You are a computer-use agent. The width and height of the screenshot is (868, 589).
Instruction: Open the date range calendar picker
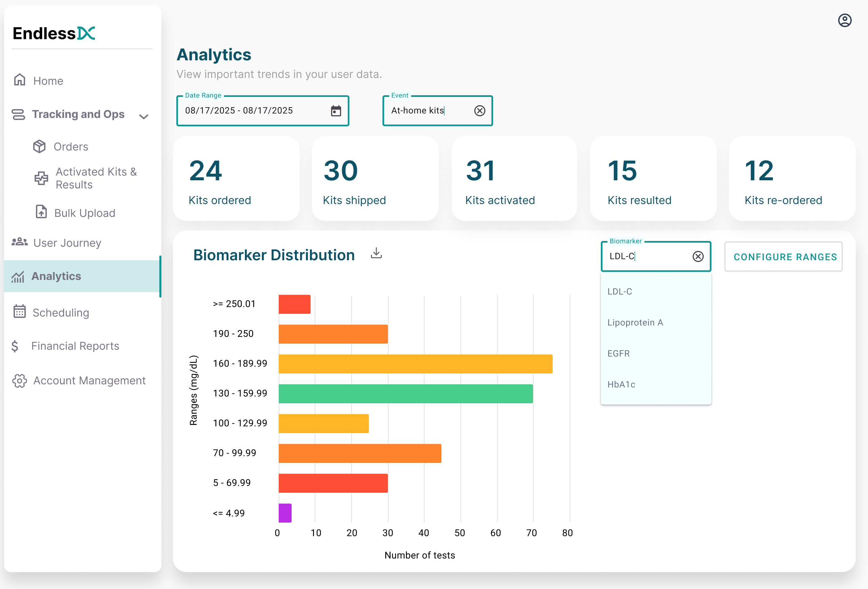pyautogui.click(x=336, y=111)
